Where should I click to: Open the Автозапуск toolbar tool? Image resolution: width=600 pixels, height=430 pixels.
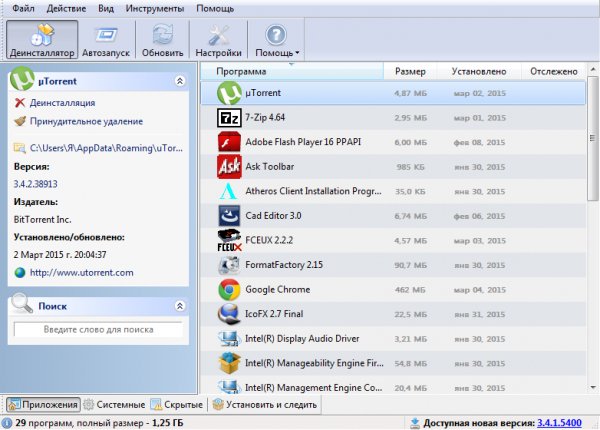pyautogui.click(x=106, y=39)
